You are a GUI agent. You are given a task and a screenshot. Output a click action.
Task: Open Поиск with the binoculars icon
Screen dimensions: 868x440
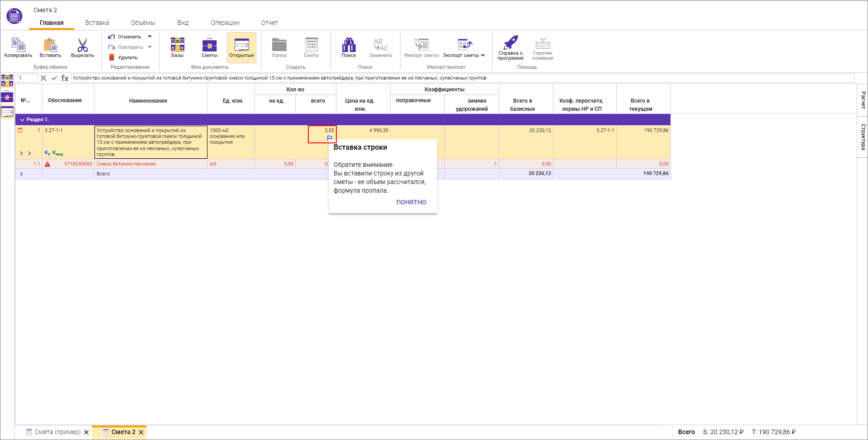(349, 45)
